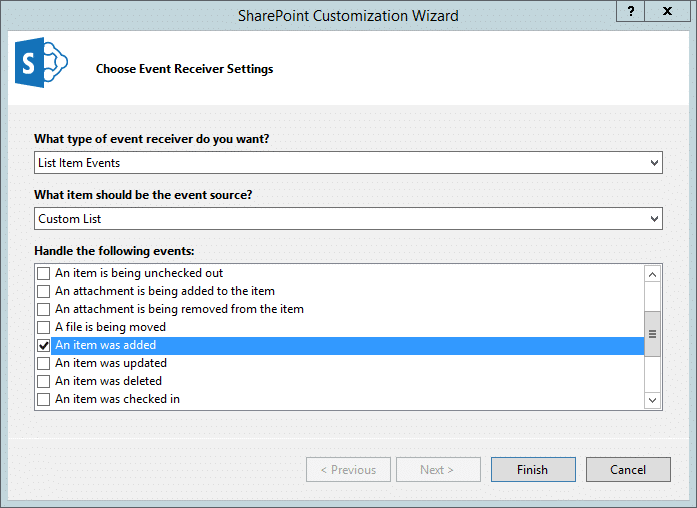The height and width of the screenshot is (508, 697).
Task: Open help with the question mark button
Action: tap(630, 11)
